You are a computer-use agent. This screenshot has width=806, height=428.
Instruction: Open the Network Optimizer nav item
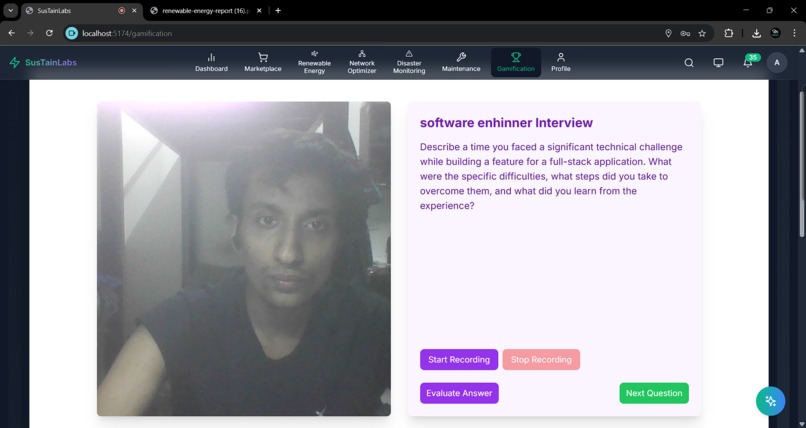click(x=362, y=63)
